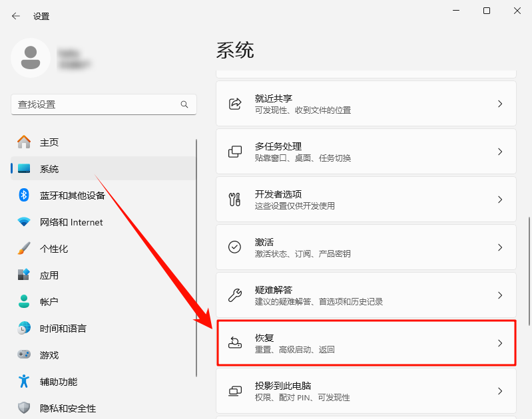Click the 系统 page heading

pos(235,50)
